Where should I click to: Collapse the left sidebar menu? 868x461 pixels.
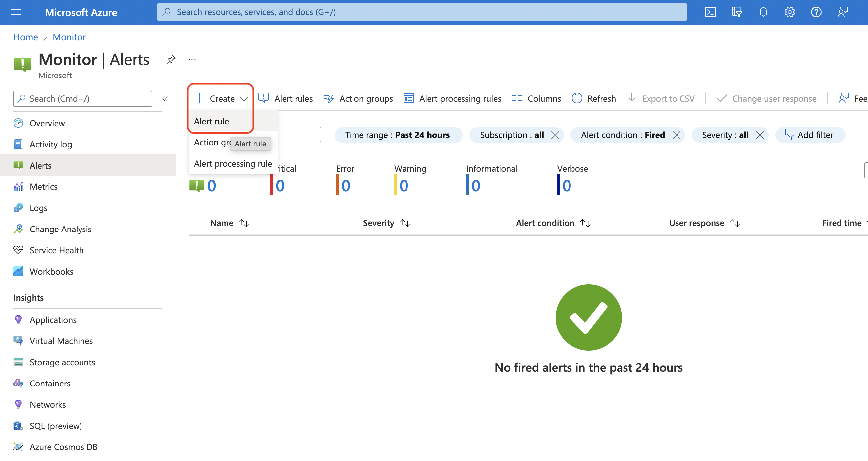[x=165, y=99]
